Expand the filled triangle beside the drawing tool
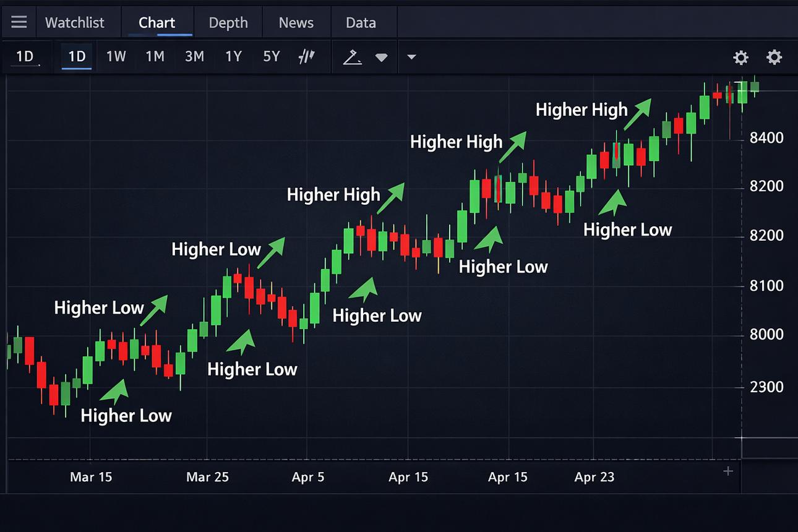Viewport: 798px width, 532px height. 382,58
